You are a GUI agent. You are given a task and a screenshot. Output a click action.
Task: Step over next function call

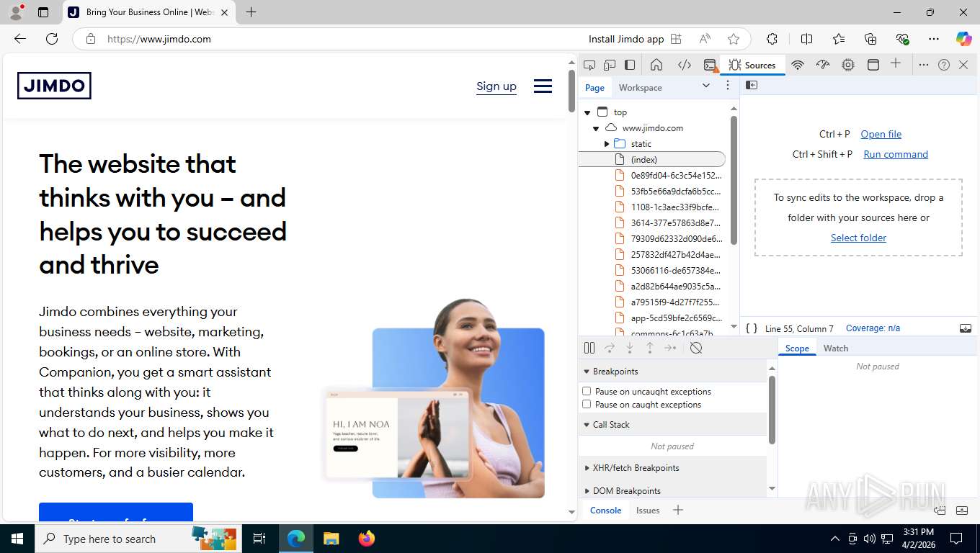click(610, 348)
